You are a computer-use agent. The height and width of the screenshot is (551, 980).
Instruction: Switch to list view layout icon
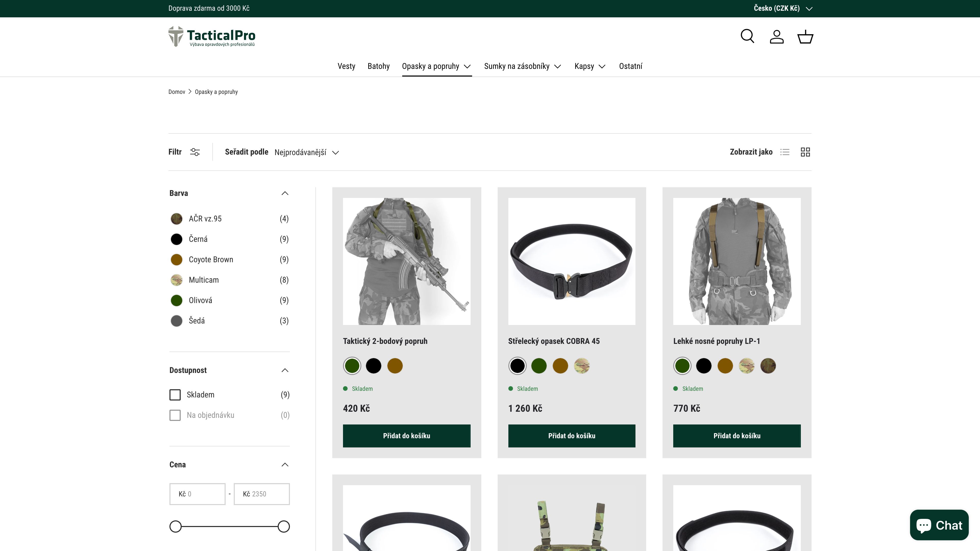pyautogui.click(x=785, y=152)
